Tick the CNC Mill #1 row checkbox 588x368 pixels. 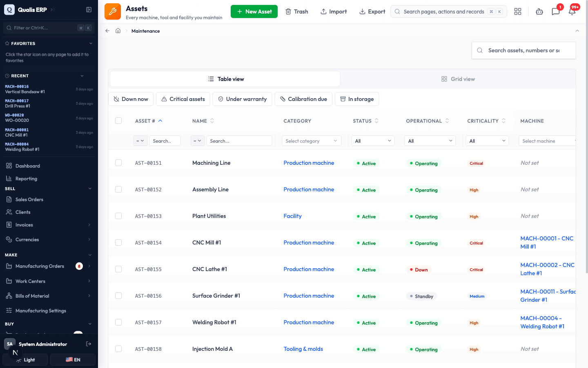tap(118, 242)
